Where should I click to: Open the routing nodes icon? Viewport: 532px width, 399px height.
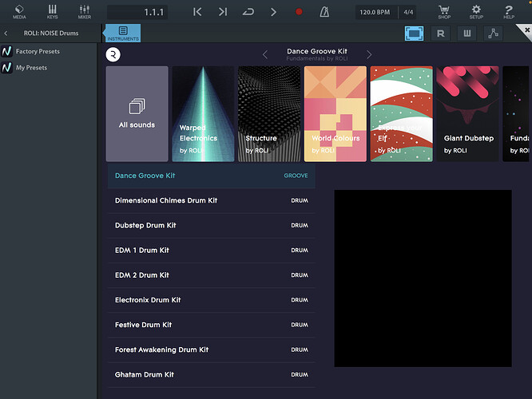click(x=493, y=34)
